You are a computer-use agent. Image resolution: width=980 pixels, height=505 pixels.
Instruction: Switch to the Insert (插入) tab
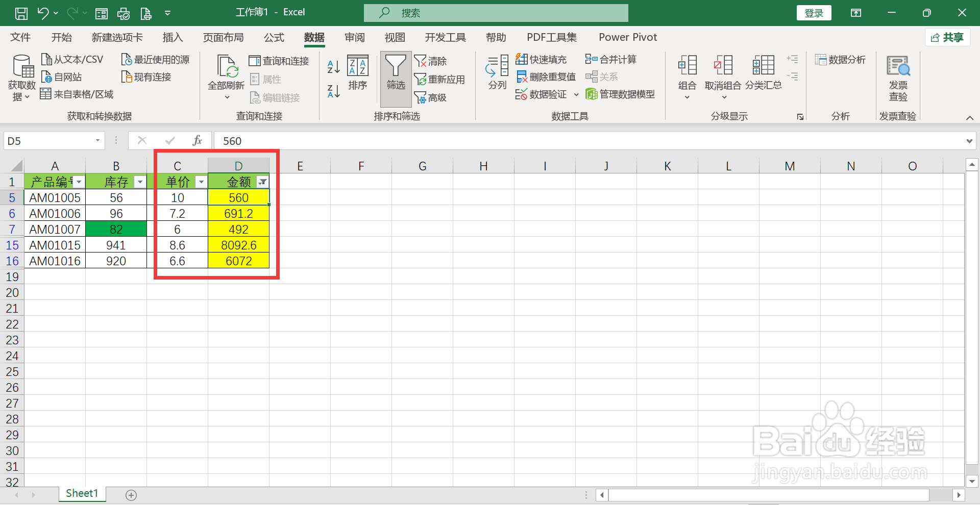pyautogui.click(x=173, y=37)
